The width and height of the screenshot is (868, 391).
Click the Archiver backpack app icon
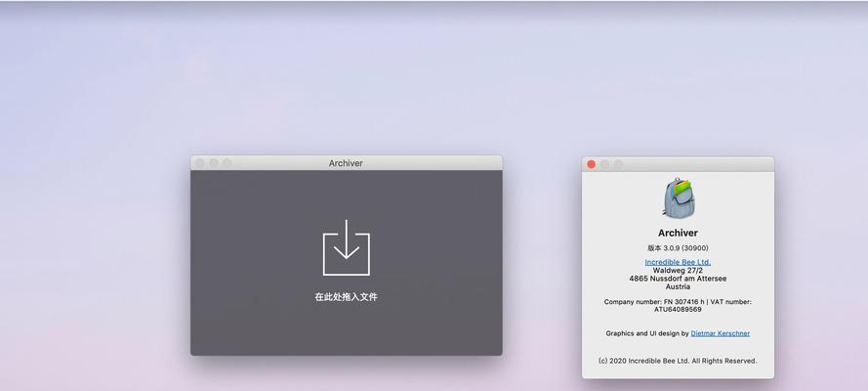[x=679, y=197]
